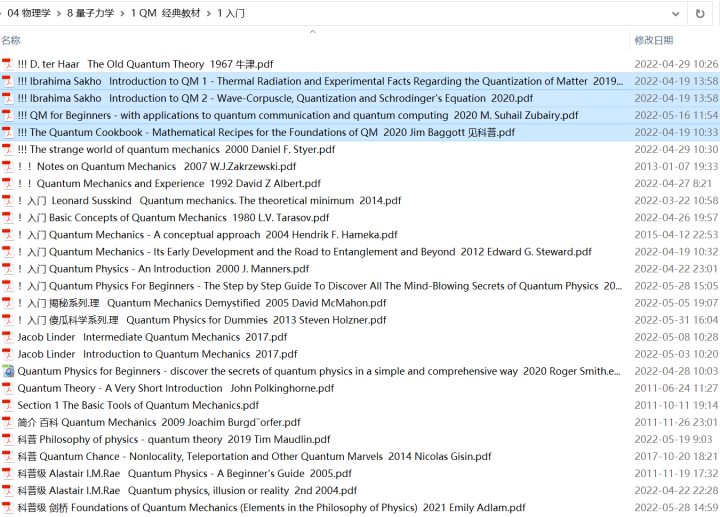
Task: Click PDF icon of 'A conceptual approach' Hameka
Action: pyautogui.click(x=7, y=235)
